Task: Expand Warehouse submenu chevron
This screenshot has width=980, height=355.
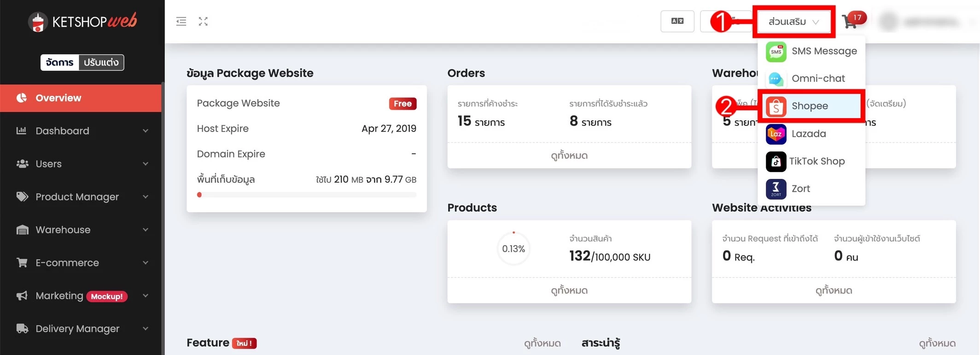Action: pos(146,230)
